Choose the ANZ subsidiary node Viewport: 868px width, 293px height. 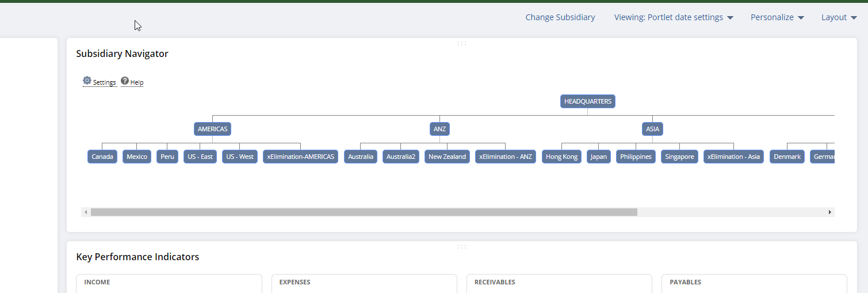point(439,129)
